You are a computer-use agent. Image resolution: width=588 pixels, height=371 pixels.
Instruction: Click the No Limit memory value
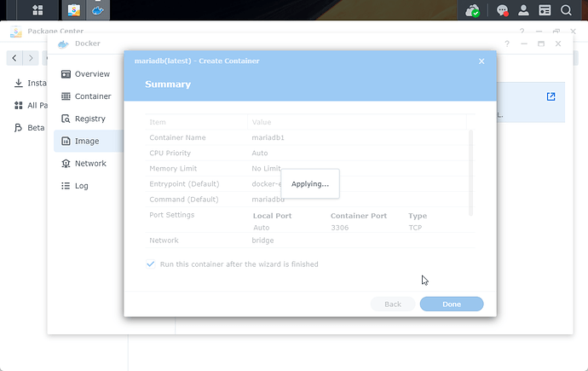coord(266,168)
